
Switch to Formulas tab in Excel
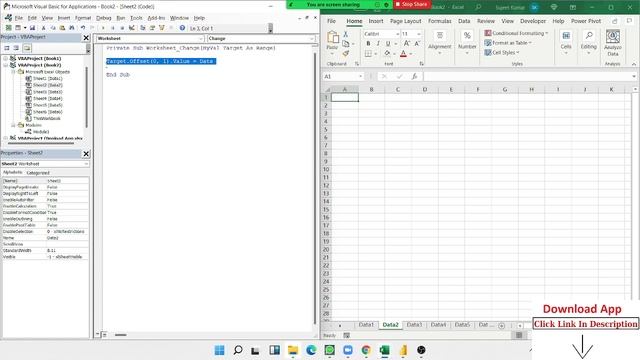click(440, 21)
